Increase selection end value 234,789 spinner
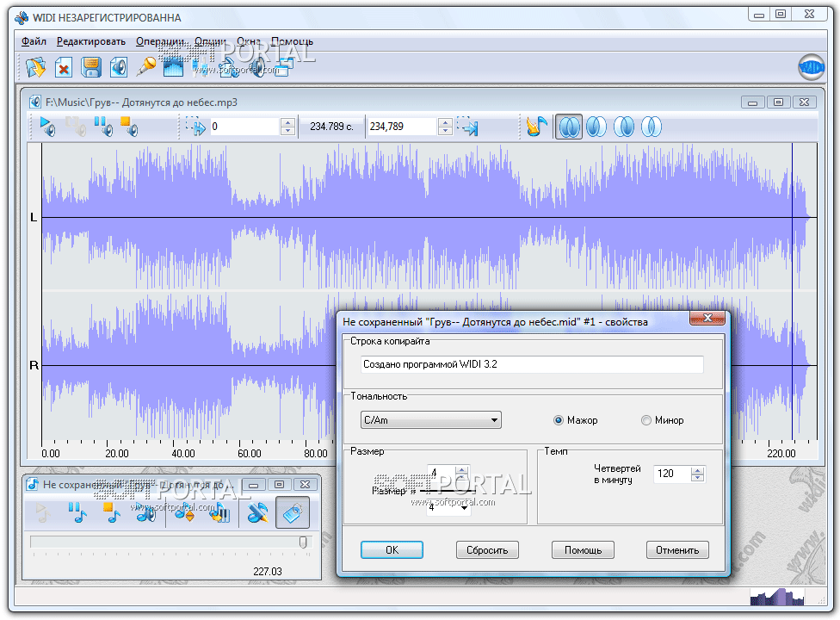The height and width of the screenshot is (620, 840). (x=445, y=123)
